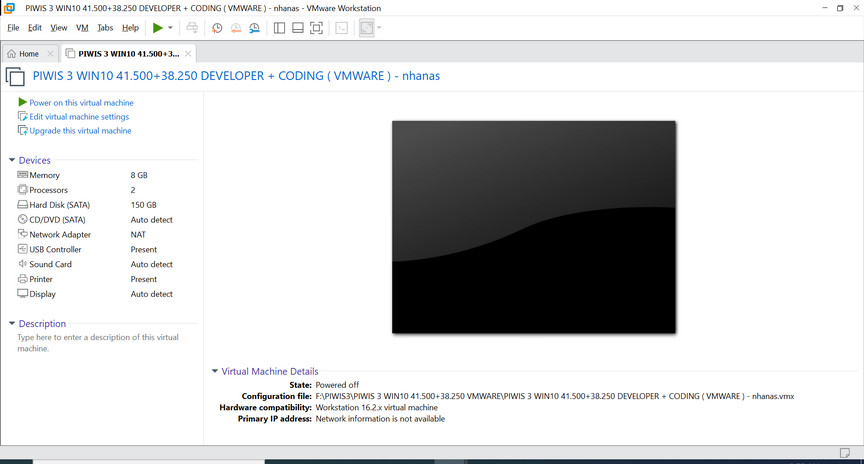Select the CD/DVD (SATA) device
The width and height of the screenshot is (864, 464).
[105, 220]
